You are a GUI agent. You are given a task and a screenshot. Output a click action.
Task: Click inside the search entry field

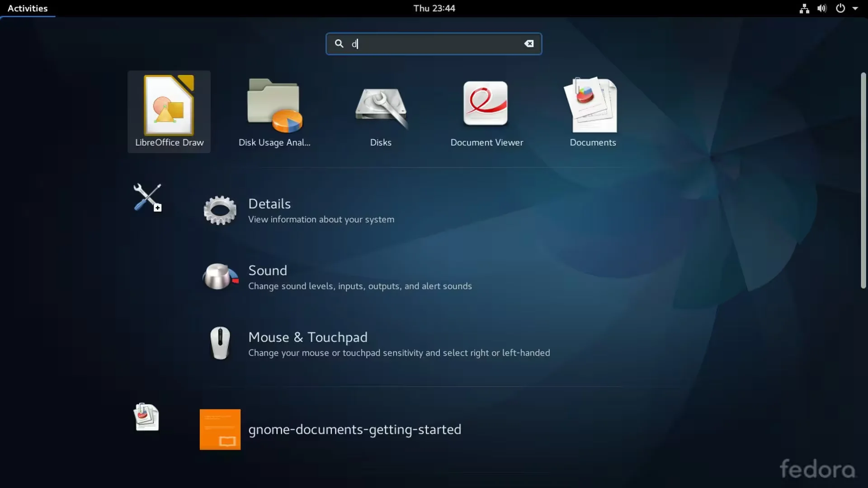[x=434, y=44]
